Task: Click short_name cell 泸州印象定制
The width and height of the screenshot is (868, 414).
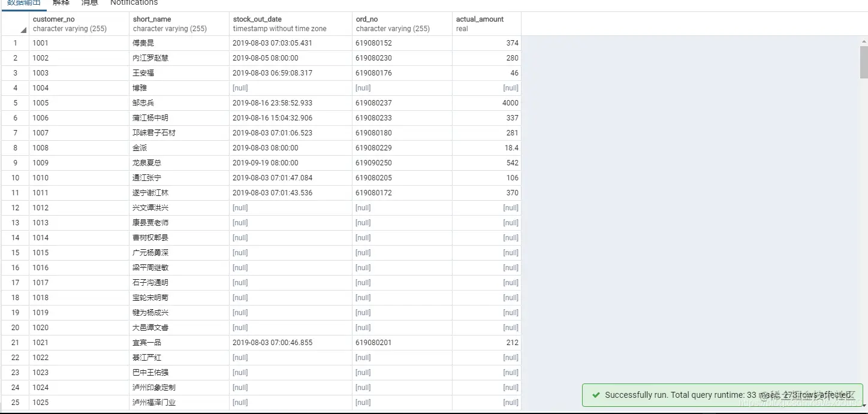Action: [179, 388]
